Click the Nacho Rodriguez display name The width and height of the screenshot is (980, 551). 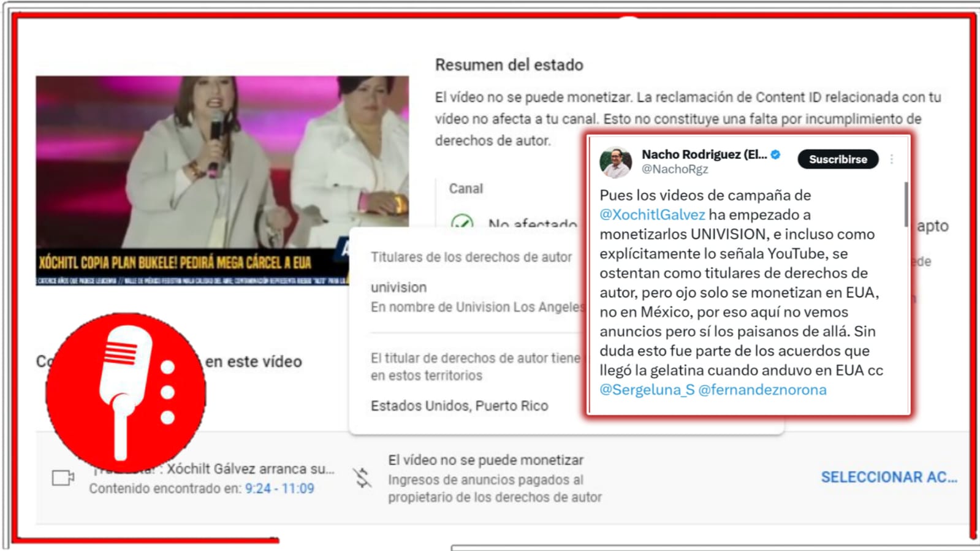pos(704,154)
